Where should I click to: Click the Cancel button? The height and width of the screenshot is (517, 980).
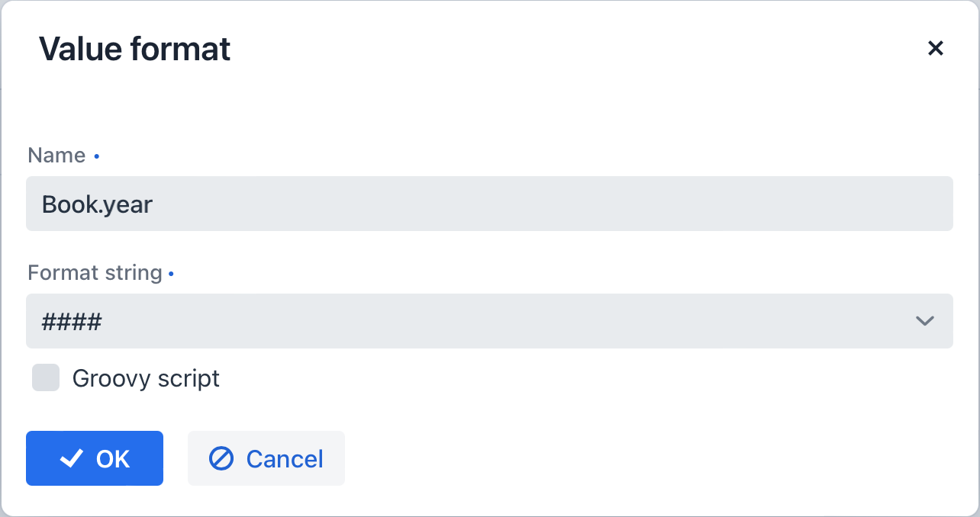point(266,458)
